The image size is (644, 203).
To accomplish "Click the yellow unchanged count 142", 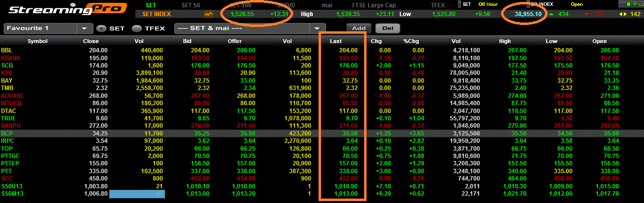I will pos(635,14).
